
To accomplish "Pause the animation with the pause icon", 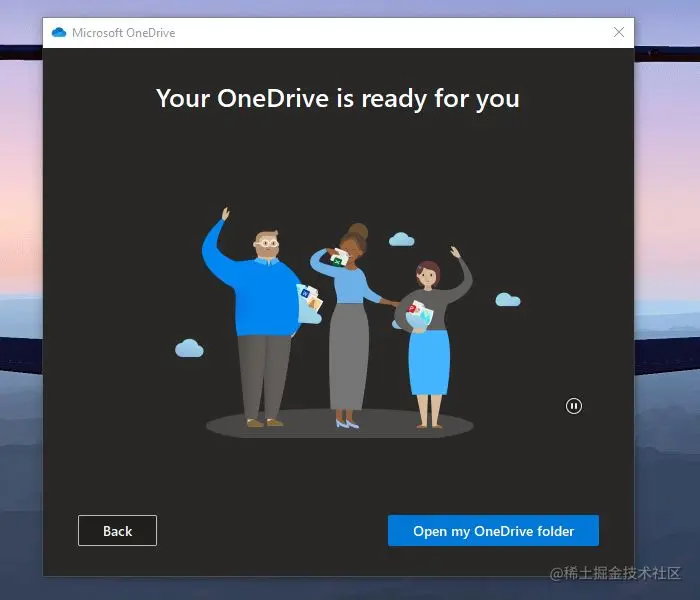I will (x=574, y=406).
